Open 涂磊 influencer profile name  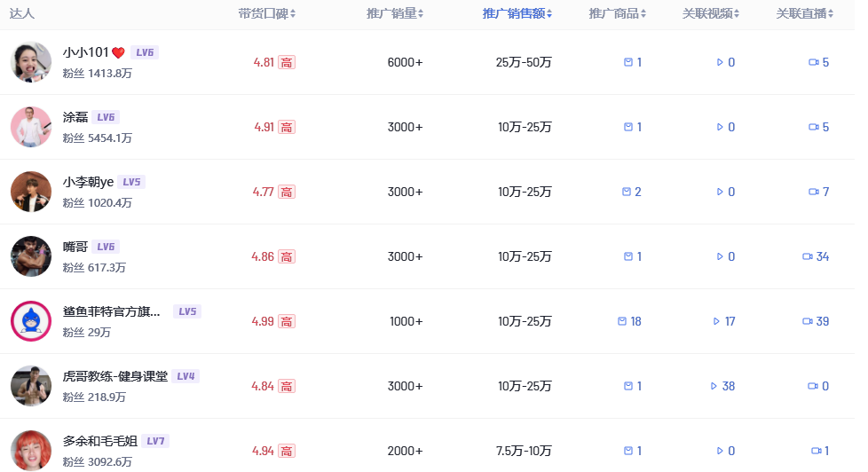point(75,117)
